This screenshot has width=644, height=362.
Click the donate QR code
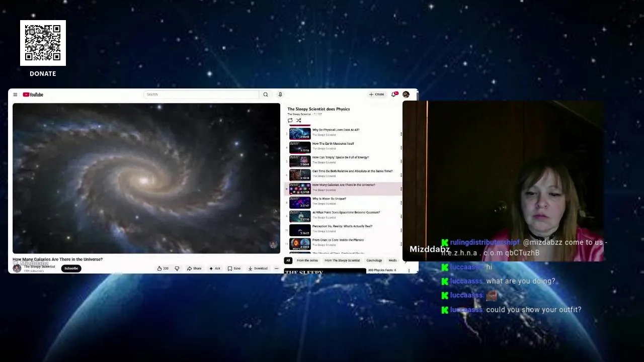coord(43,43)
